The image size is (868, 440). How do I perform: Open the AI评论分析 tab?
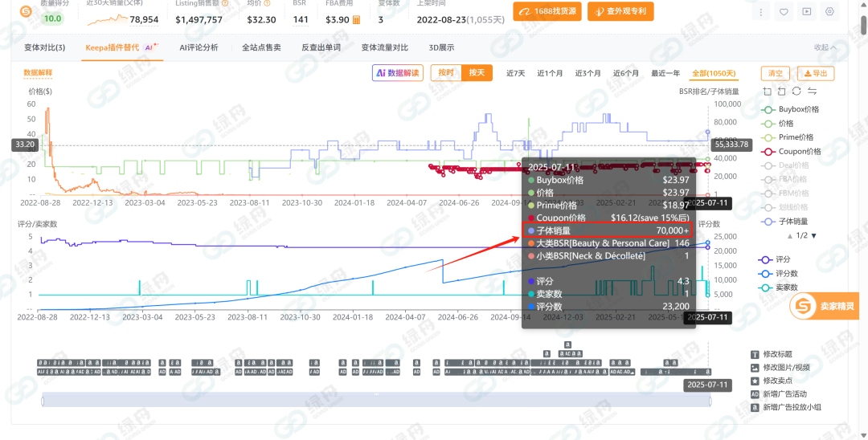(x=199, y=47)
